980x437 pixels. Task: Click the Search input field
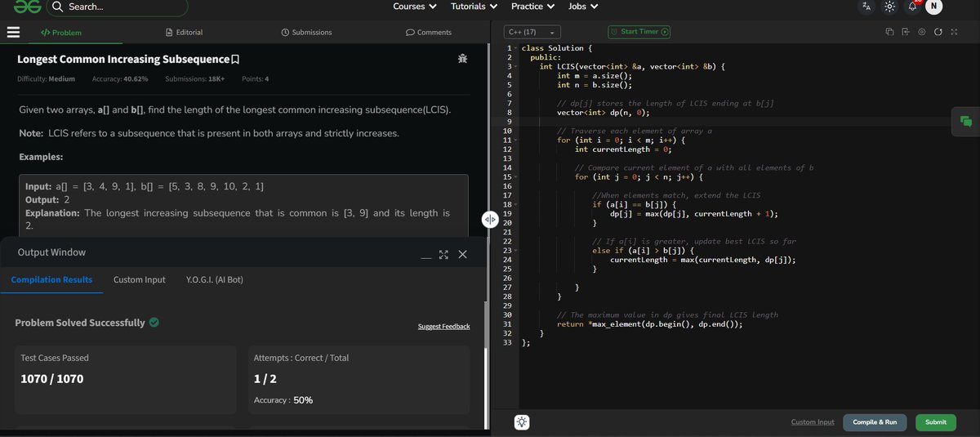(117, 7)
